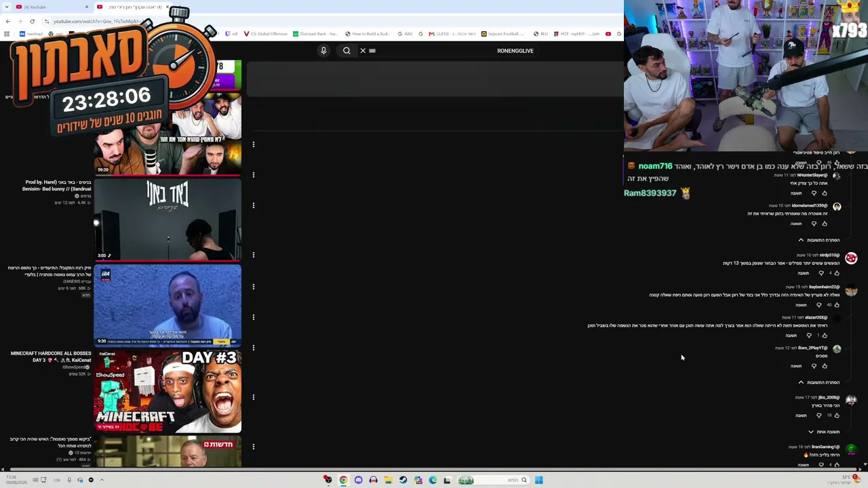
Task: Open Microsoft Edge from the taskbar
Action: click(433, 480)
